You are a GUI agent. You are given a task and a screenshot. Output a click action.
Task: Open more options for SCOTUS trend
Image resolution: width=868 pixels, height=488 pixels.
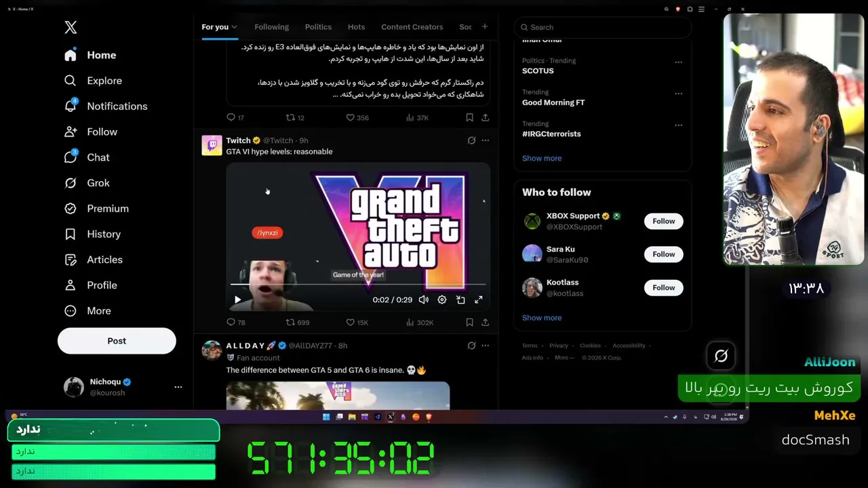point(678,62)
